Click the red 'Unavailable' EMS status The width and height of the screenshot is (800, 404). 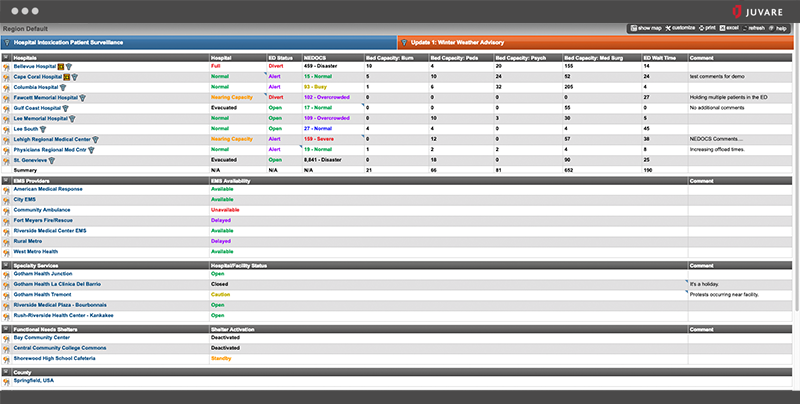(225, 210)
